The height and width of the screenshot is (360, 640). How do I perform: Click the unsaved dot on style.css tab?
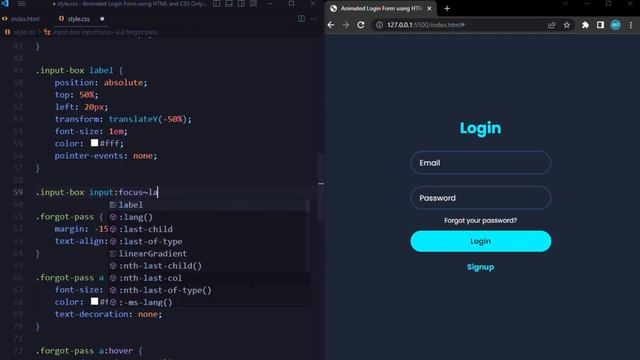(102, 19)
